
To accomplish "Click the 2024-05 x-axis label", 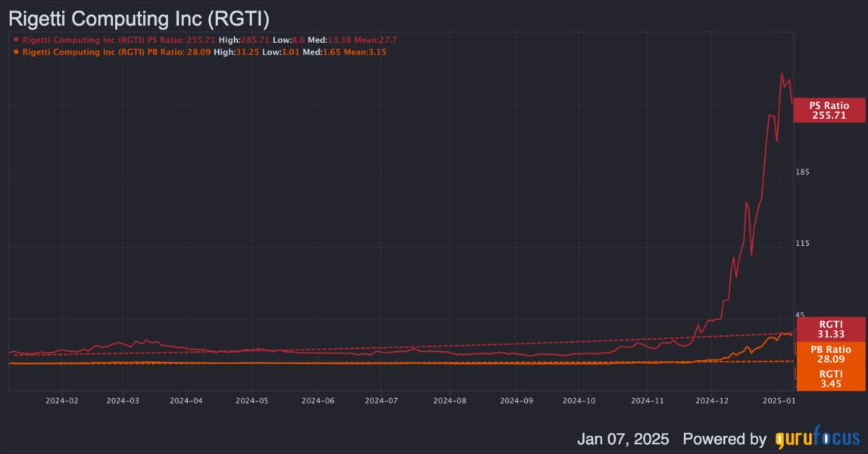I will pos(252,400).
